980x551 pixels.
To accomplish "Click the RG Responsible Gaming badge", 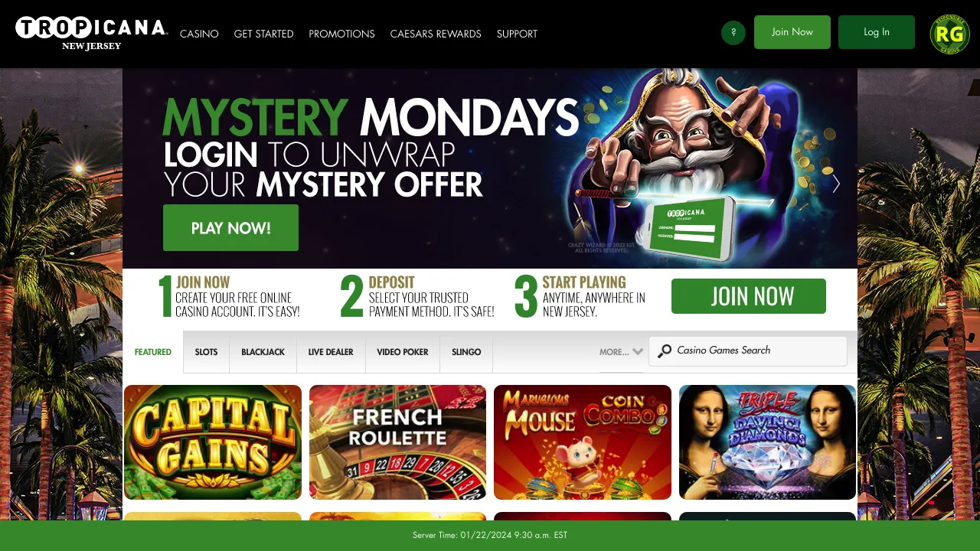I will 949,34.
